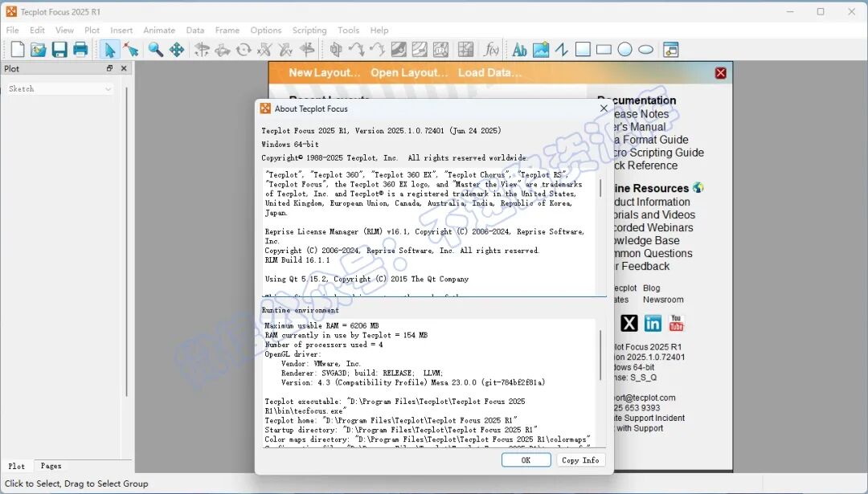This screenshot has width=868, height=494.
Task: Click New Layout... in welcome banner
Action: pos(325,72)
